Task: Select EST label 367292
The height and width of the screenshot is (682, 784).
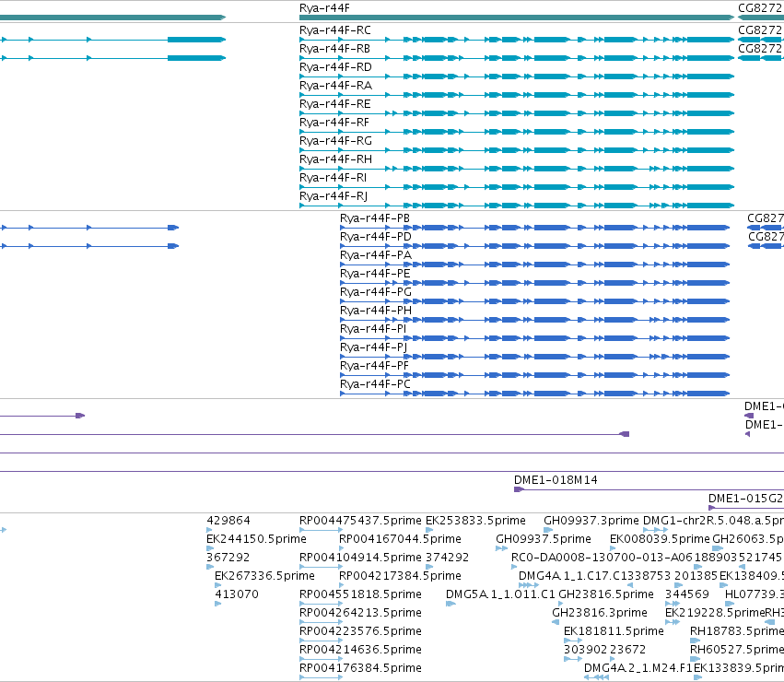Action: click(228, 558)
